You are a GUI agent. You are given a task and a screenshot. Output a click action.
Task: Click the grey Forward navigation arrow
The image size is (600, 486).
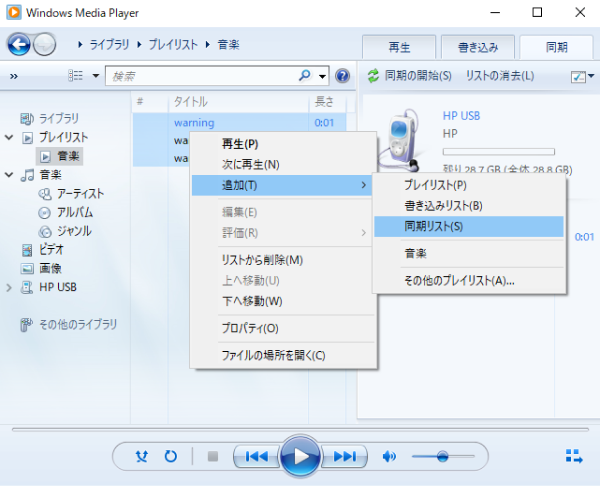pyautogui.click(x=44, y=45)
